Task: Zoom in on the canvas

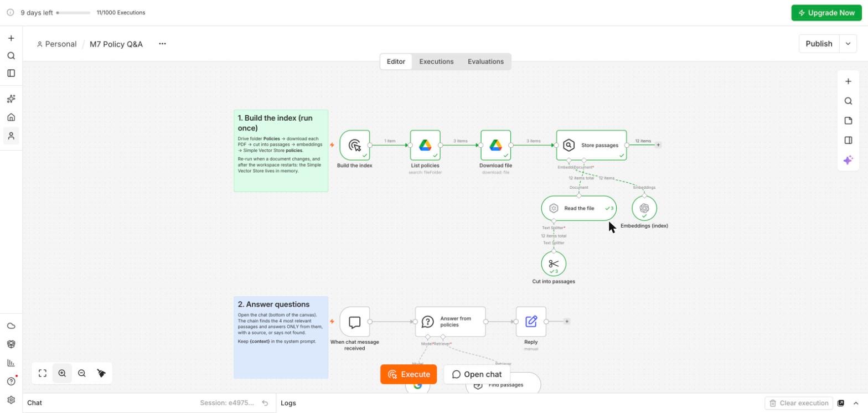Action: (x=62, y=373)
